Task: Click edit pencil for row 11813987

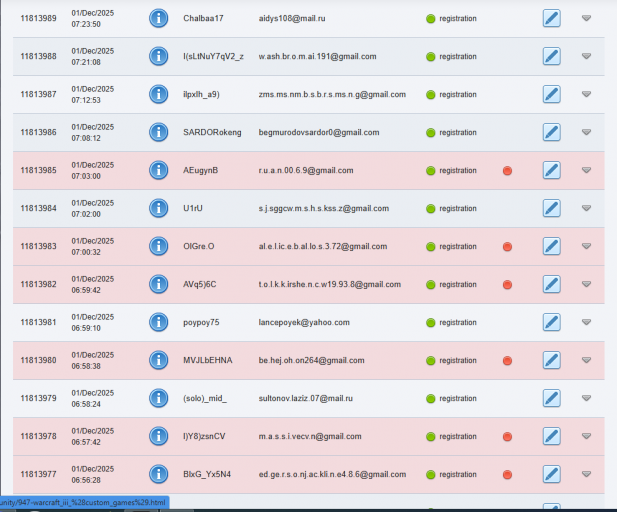Action: tap(552, 94)
